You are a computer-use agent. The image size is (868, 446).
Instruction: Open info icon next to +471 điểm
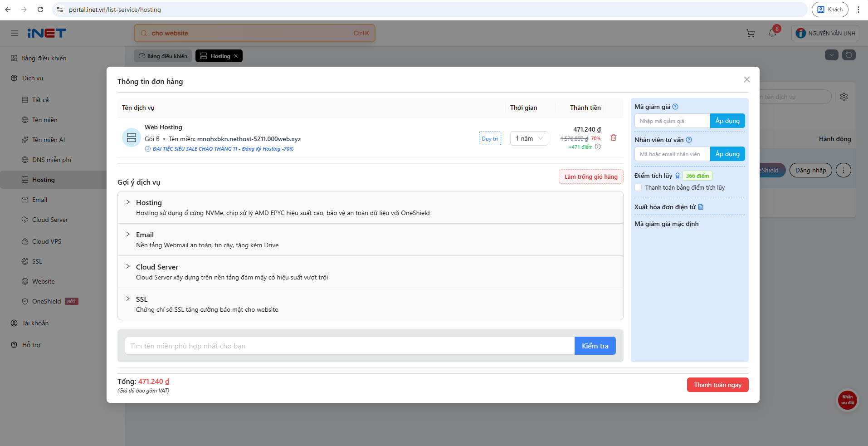[598, 147]
